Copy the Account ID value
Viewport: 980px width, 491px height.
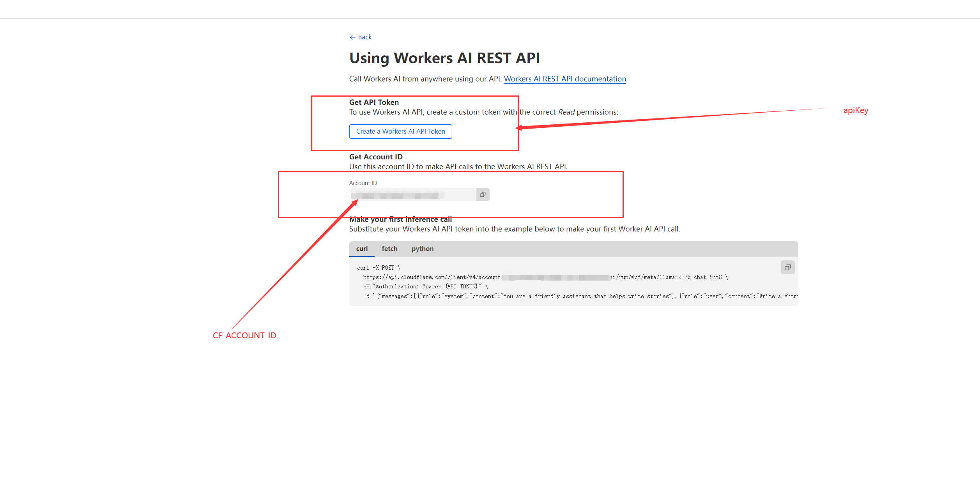pos(483,194)
